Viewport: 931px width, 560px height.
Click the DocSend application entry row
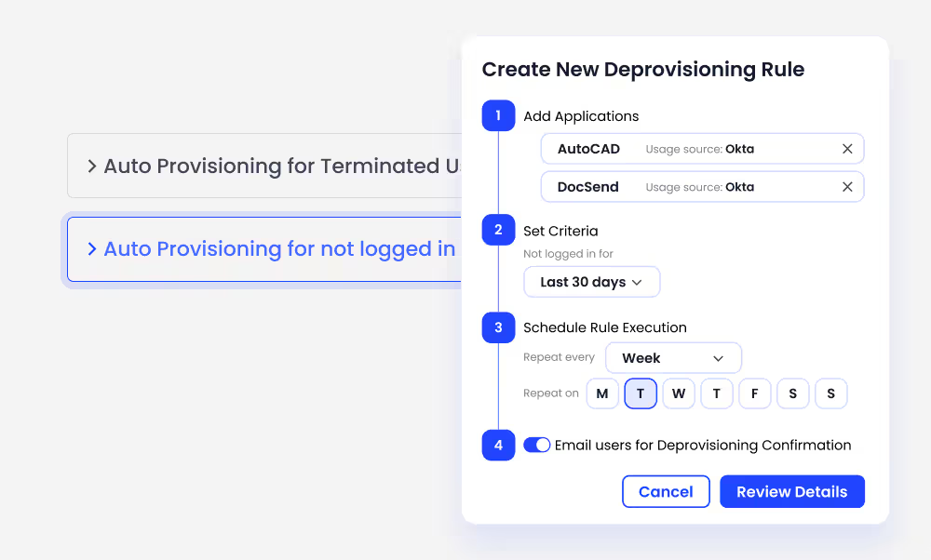[703, 186]
